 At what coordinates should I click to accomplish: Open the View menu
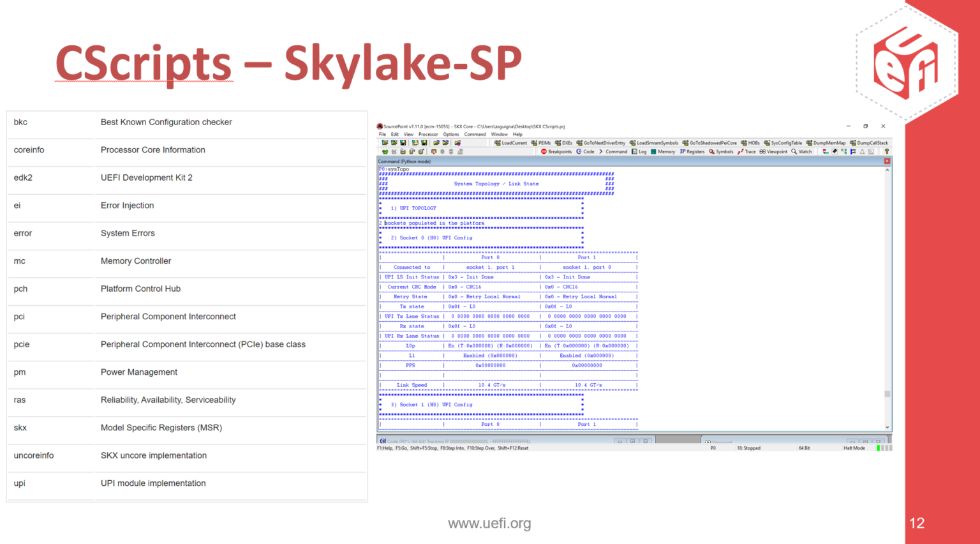(408, 134)
